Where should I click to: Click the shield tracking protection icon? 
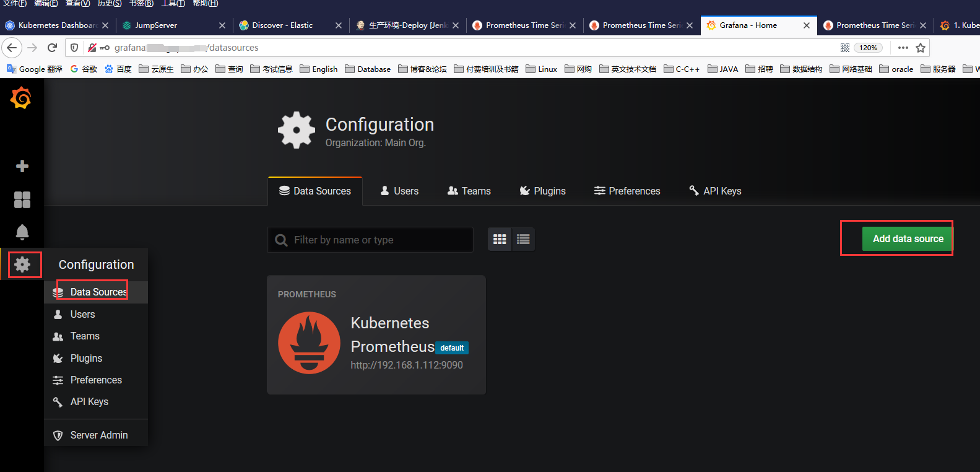click(74, 48)
